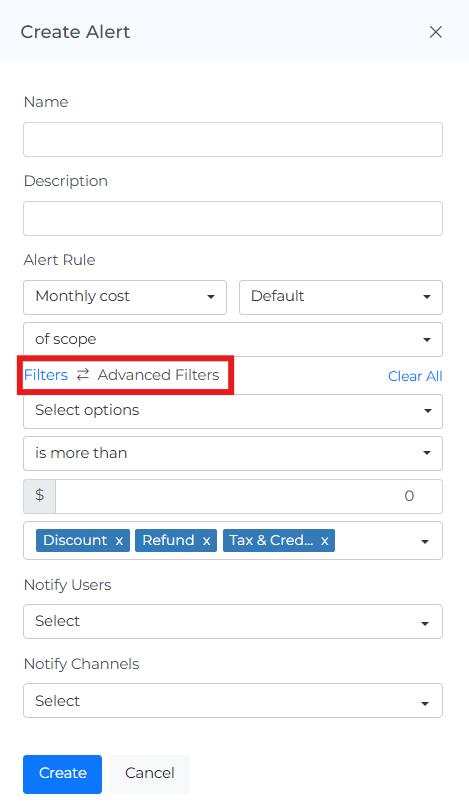Select the Filters tab link
The image size is (469, 805).
[x=46, y=375]
